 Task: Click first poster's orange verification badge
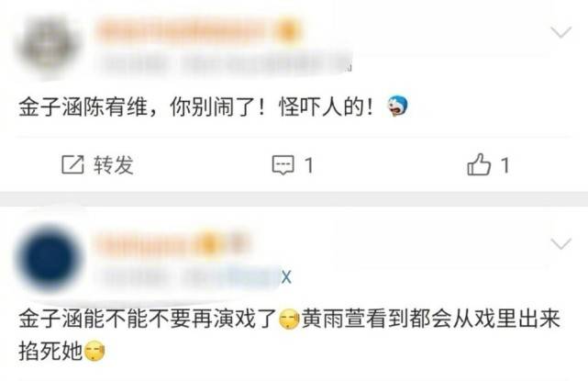point(287,31)
